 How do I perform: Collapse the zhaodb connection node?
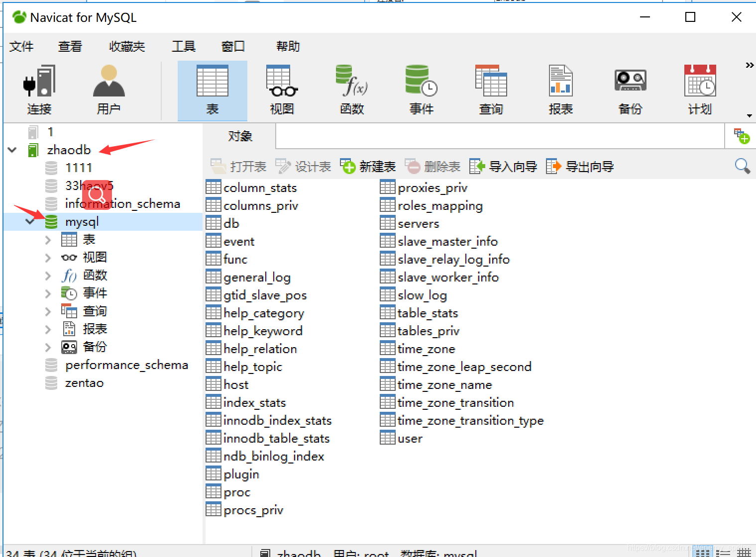[x=12, y=150]
